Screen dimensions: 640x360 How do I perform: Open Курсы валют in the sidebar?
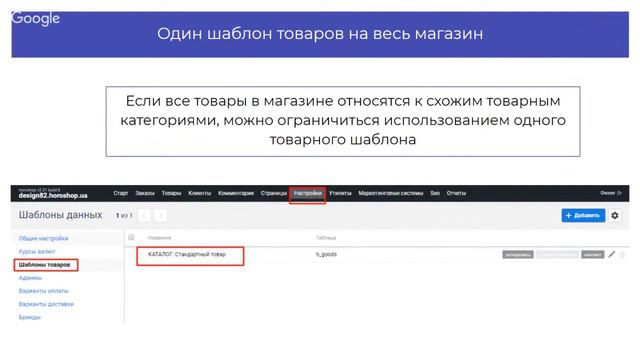pos(37,251)
